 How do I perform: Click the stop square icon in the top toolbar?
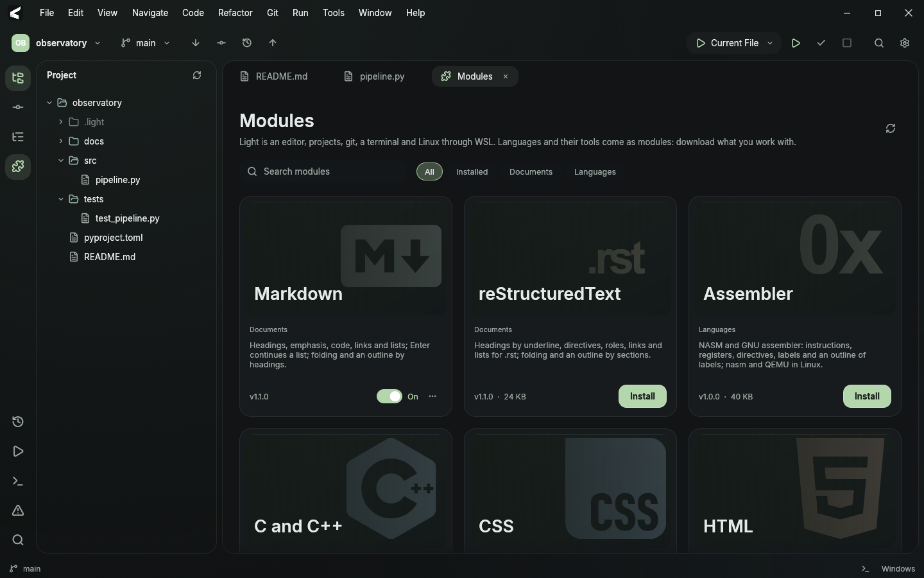click(847, 43)
